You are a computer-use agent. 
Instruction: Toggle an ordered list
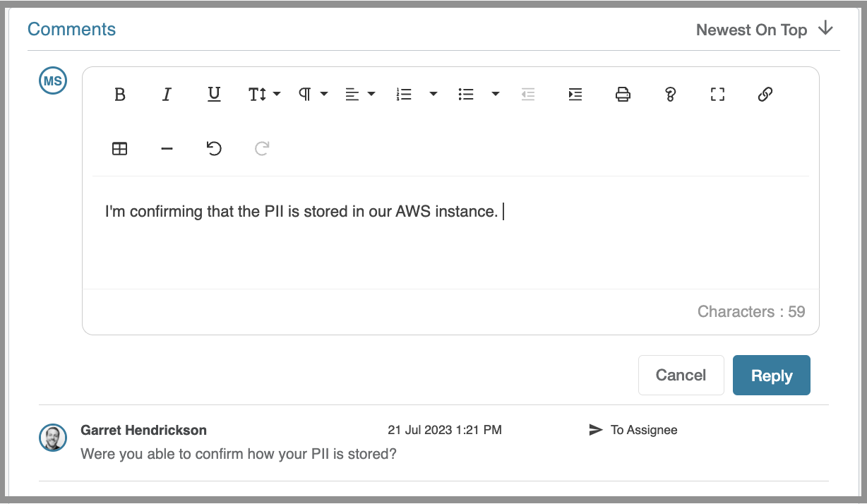coord(403,94)
